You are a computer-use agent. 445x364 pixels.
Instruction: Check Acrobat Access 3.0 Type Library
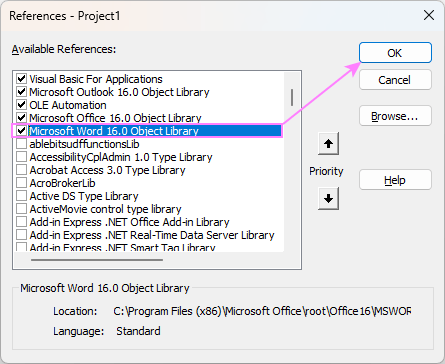tap(21, 170)
